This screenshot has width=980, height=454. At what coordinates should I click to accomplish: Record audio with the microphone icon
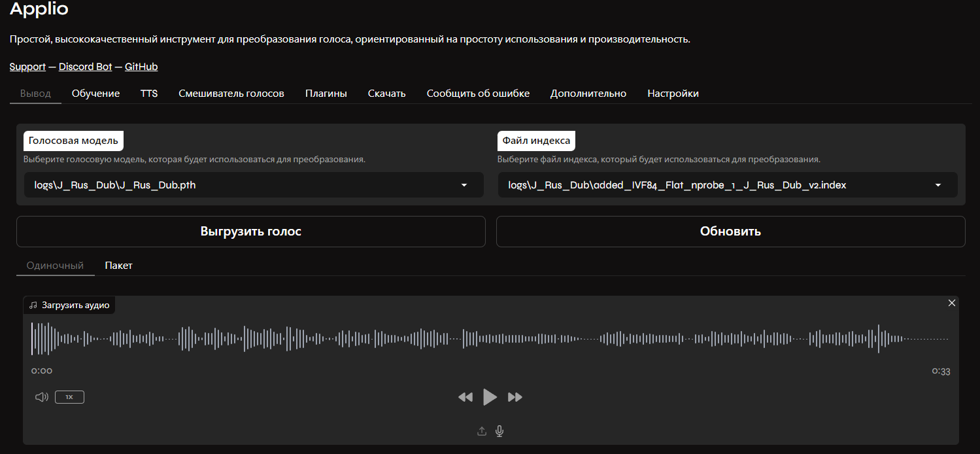[x=499, y=431]
